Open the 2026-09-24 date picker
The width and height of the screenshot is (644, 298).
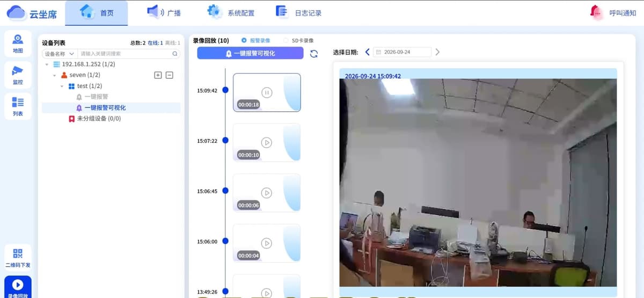(x=402, y=52)
